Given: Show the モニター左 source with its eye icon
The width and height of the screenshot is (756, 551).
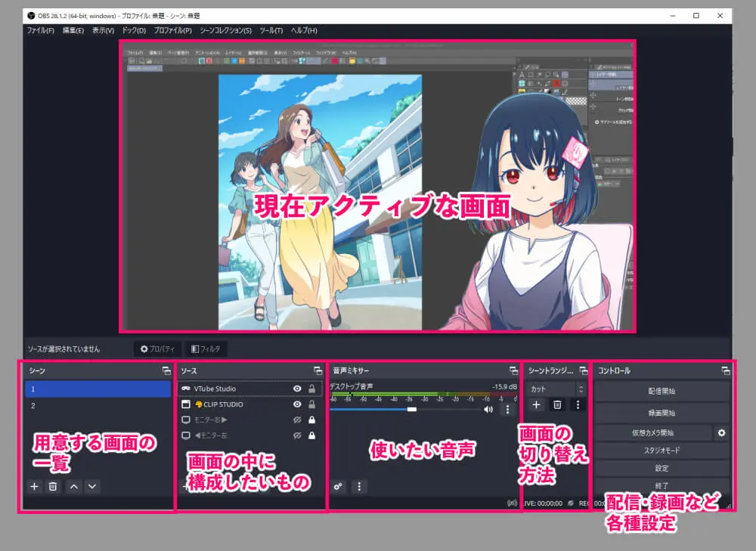Looking at the screenshot, I should click(297, 435).
